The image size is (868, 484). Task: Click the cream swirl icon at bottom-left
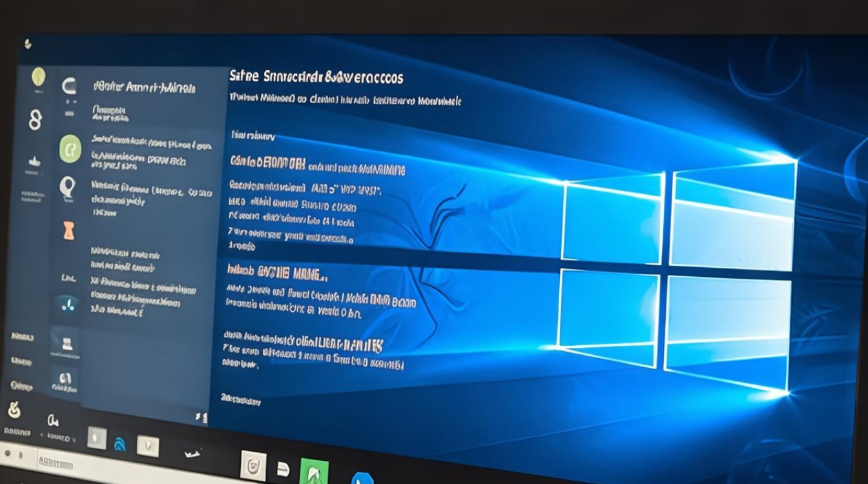coord(14,409)
